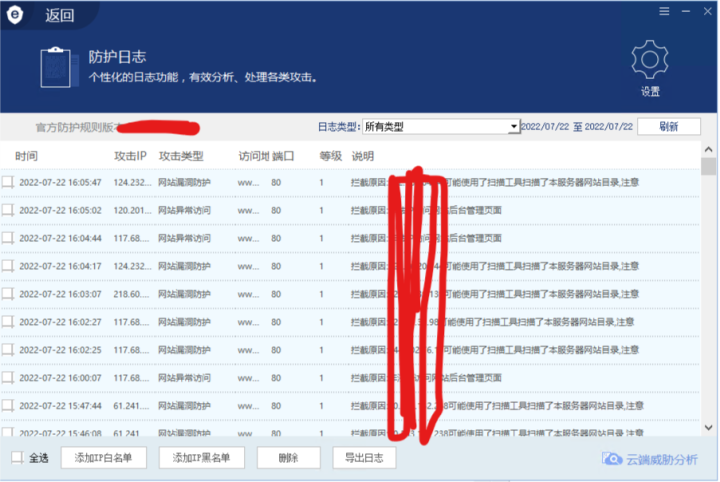Click the 刷新 button

(x=669, y=127)
